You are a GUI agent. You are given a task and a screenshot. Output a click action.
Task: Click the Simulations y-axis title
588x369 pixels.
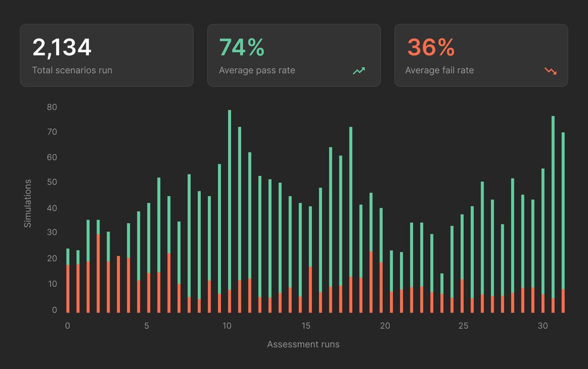tap(28, 203)
